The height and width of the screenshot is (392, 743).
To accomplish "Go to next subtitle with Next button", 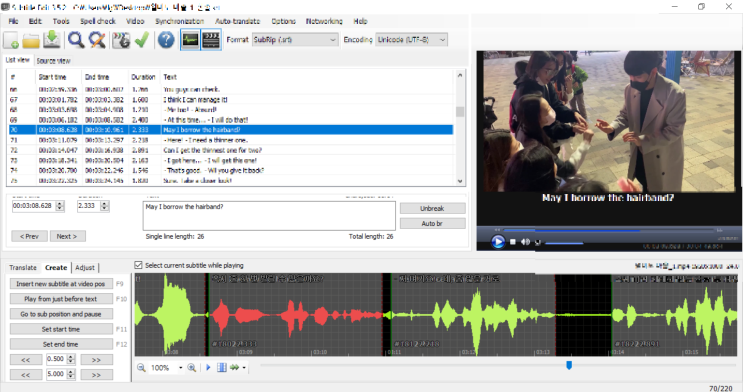I will pos(67,236).
